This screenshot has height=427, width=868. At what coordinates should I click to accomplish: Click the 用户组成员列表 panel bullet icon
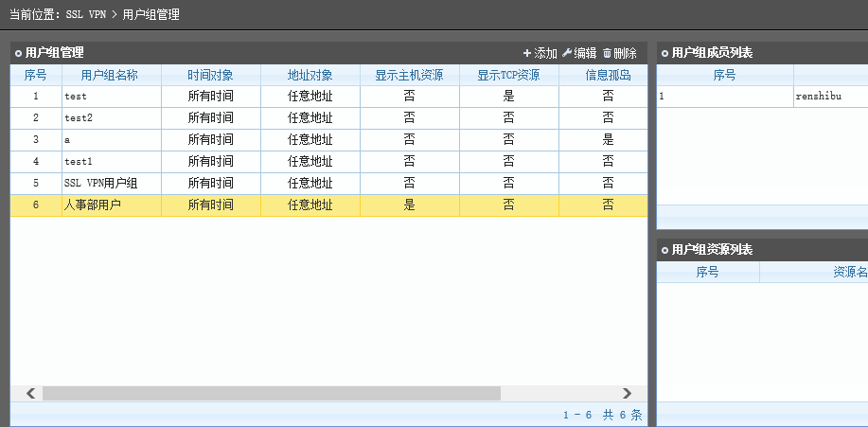[x=664, y=54]
